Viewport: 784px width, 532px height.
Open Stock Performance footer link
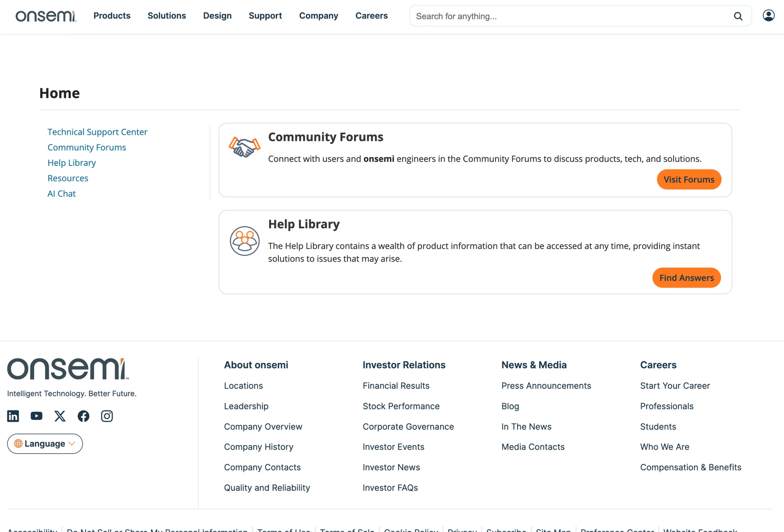pos(401,406)
